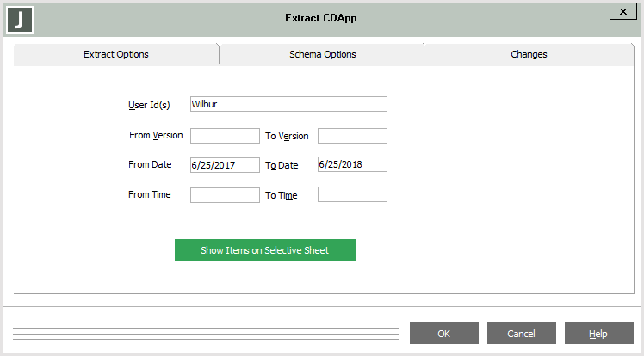Click the User Id(s) label text
Image resolution: width=644 pixels, height=356 pixels.
point(149,105)
